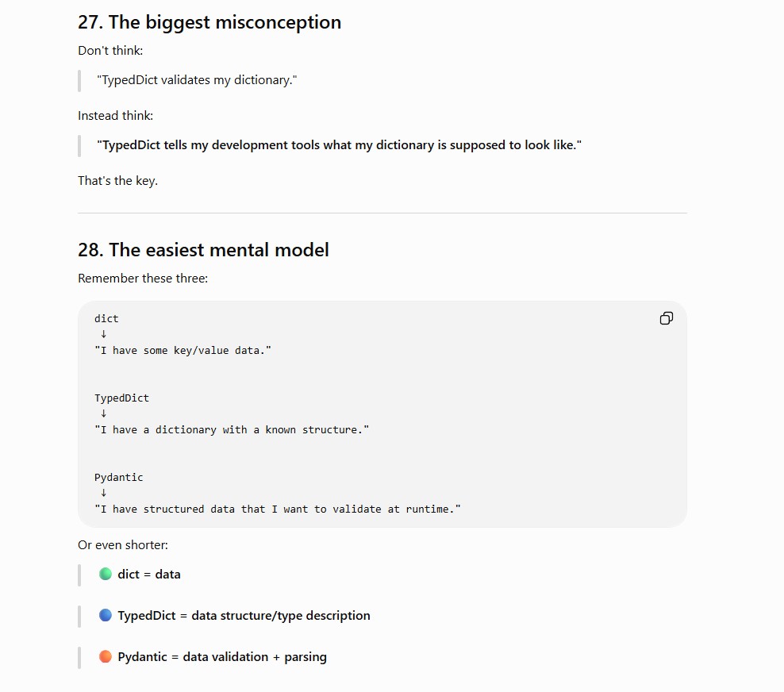Screen dimensions: 784x692
Task: Click the text "That's the key."
Action: click(x=118, y=180)
